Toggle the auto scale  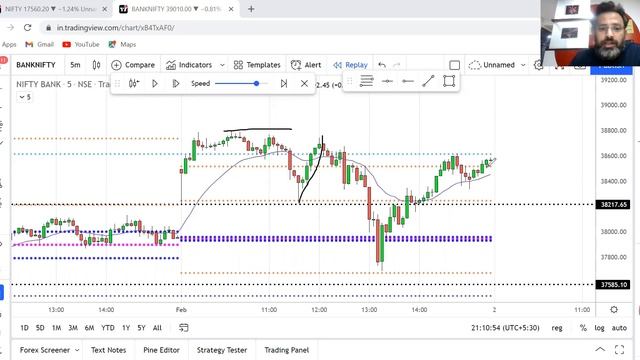click(619, 328)
